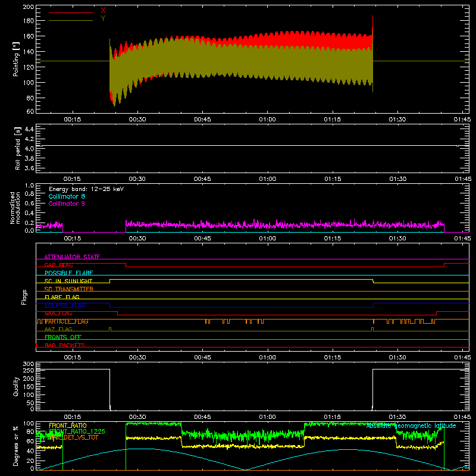Click the 'Degrees or %' axis title
This screenshot has height=476, width=476.
16,446
